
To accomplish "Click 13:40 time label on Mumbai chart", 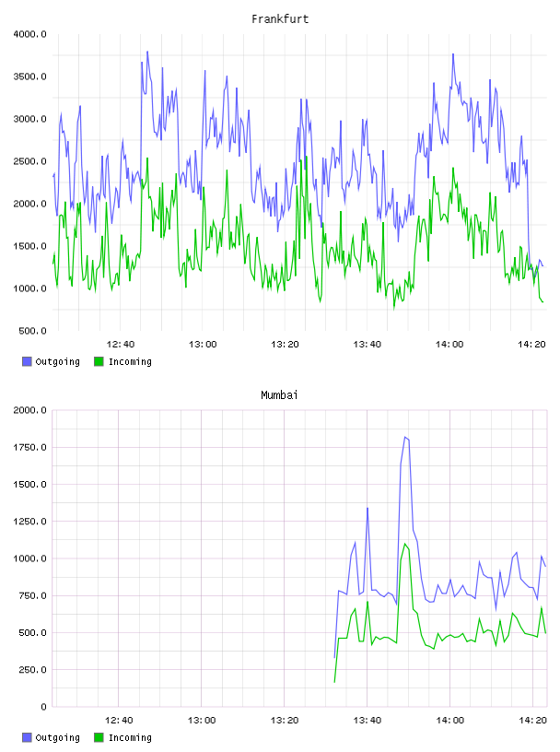I will click(367, 721).
